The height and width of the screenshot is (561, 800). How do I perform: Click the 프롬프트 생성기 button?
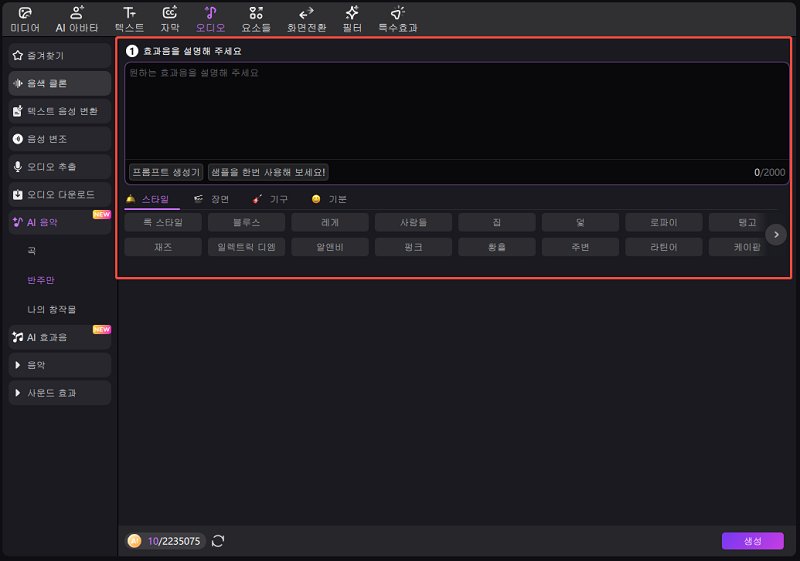pyautogui.click(x=166, y=172)
